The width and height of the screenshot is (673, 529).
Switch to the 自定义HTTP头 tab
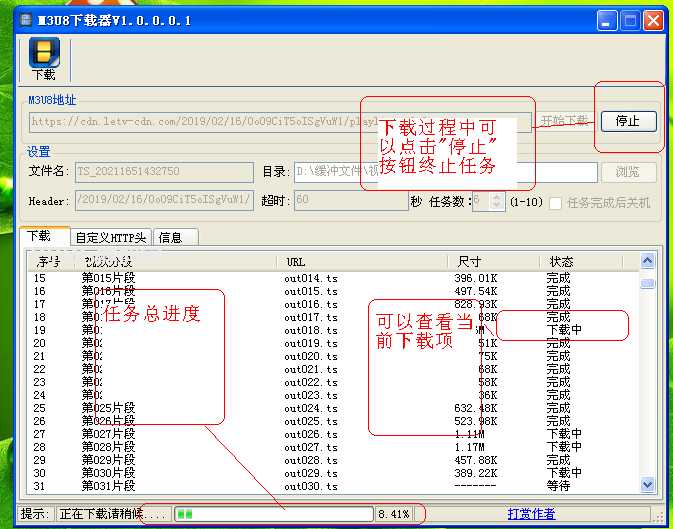pyautogui.click(x=111, y=237)
